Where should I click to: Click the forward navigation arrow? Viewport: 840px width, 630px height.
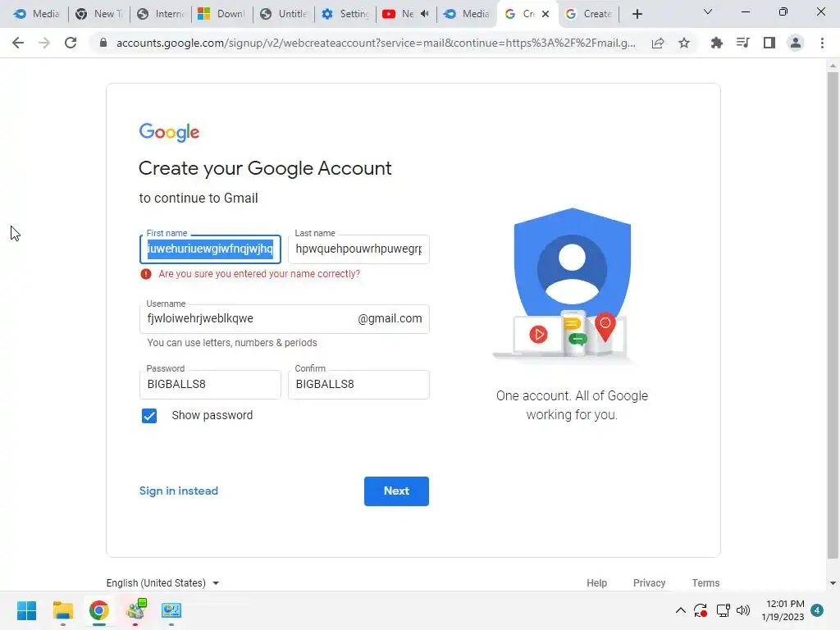click(44, 43)
